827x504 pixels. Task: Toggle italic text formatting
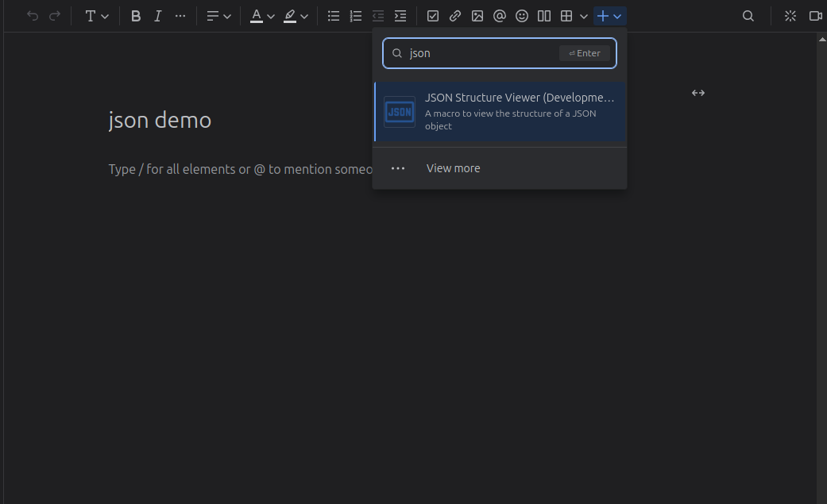point(158,16)
